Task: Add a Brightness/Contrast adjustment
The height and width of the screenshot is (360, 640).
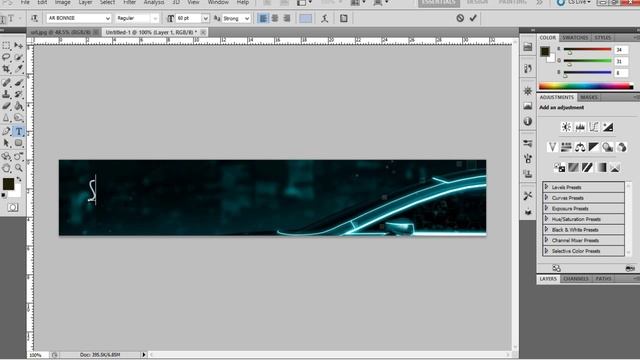Action: pyautogui.click(x=566, y=127)
